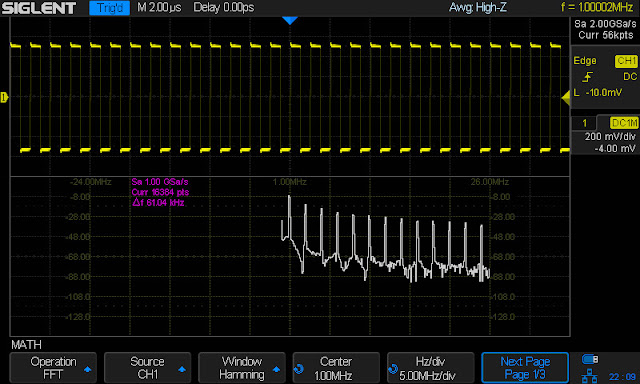Viewport: 640px width, 384px height.
Task: Toggle the Trig'd status indicator
Action: click(x=109, y=8)
